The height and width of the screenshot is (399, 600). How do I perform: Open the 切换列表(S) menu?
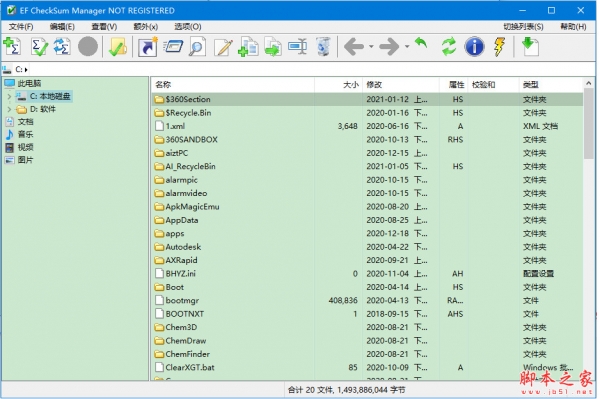[x=523, y=27]
